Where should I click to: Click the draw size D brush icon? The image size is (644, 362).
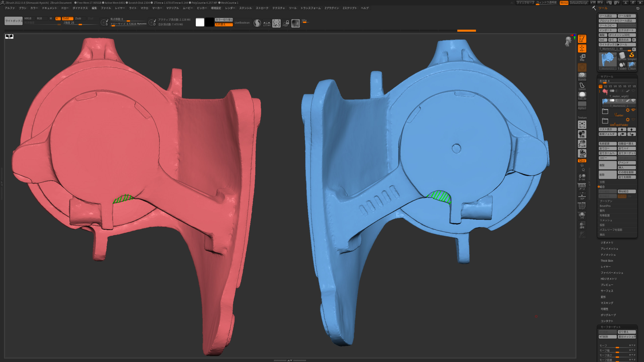(x=152, y=22)
